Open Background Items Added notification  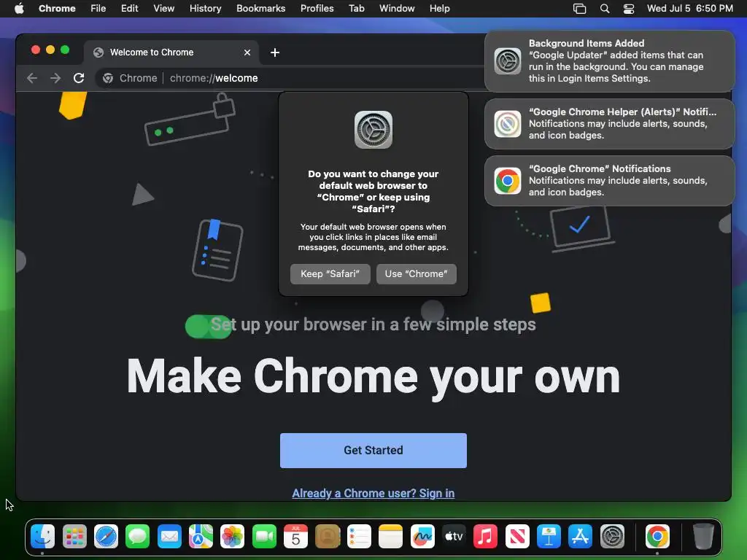609,61
